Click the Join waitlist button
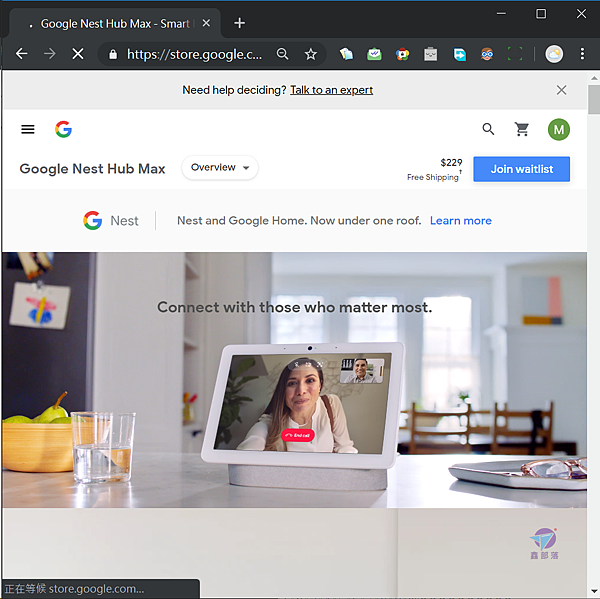This screenshot has height=599, width=600. (521, 169)
